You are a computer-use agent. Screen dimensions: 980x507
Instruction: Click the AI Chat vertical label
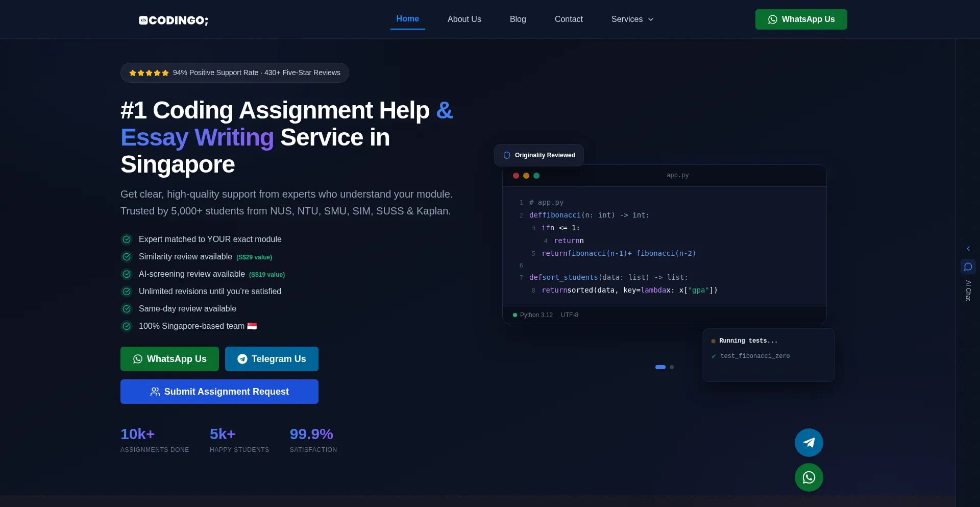click(968, 291)
